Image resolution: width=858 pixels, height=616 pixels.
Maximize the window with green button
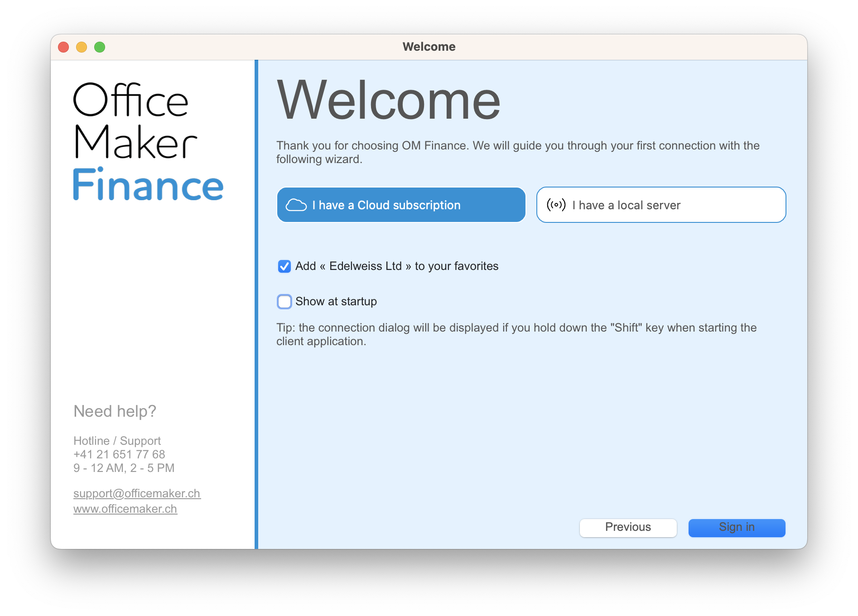coord(100,47)
